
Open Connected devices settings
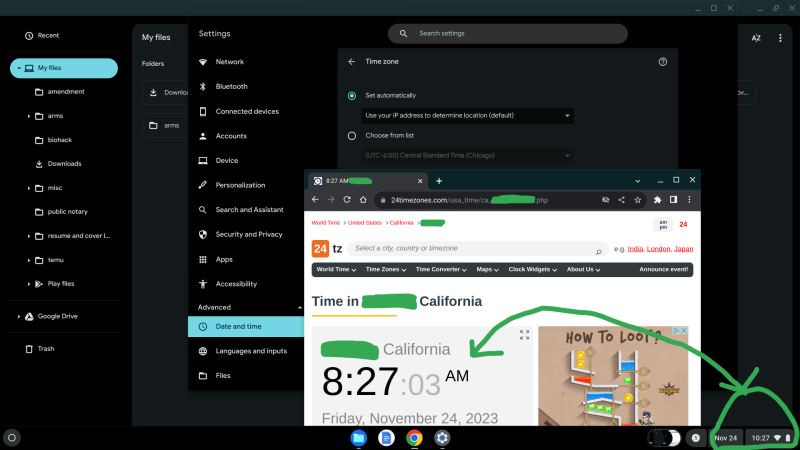pos(247,111)
